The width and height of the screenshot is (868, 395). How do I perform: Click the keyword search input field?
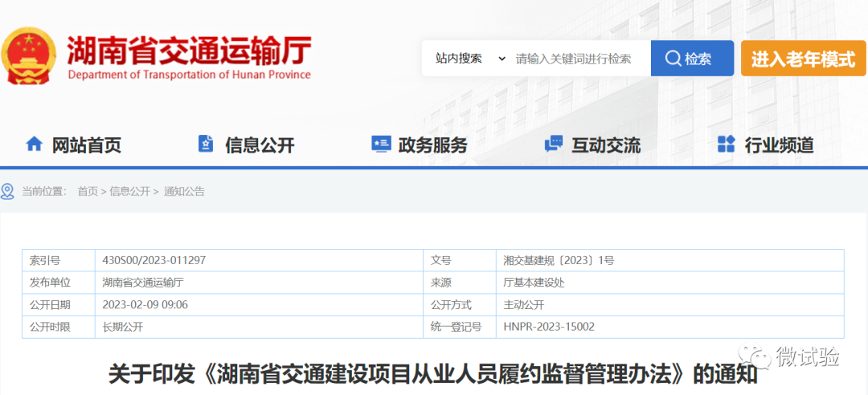[580, 59]
